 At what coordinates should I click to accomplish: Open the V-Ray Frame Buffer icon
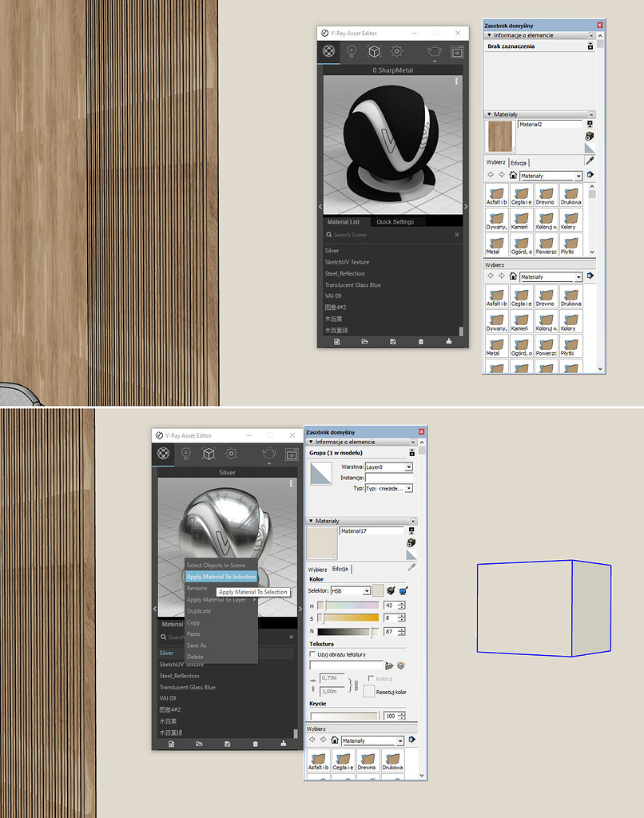point(458,52)
